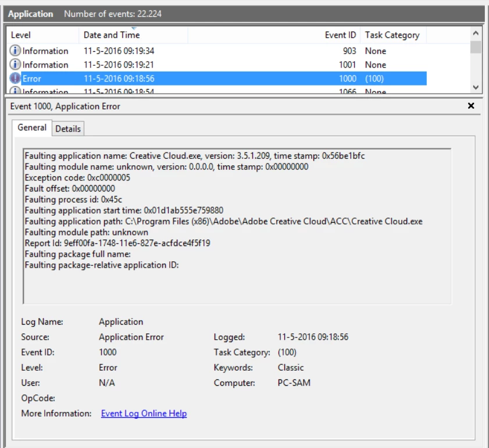Select the Information event at 09:19:34
The height and width of the screenshot is (448, 489).
[217, 51]
